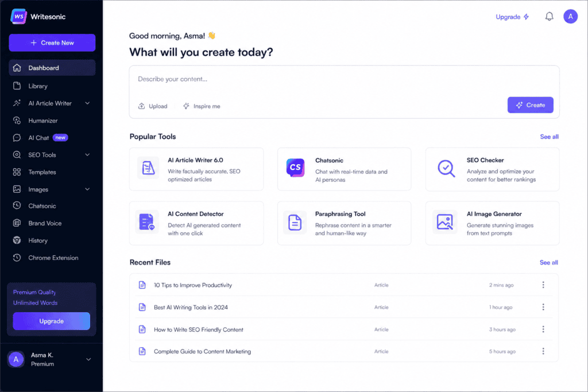Open options menu for 10 Tips to Improve Productivity
The width and height of the screenshot is (588, 392).
click(x=543, y=285)
